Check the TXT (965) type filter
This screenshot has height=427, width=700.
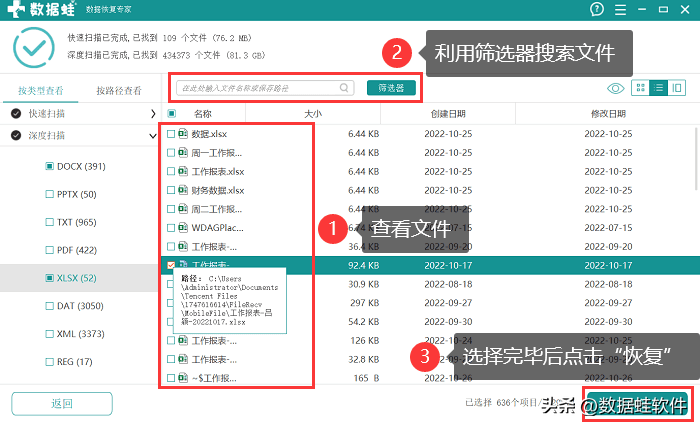point(50,222)
